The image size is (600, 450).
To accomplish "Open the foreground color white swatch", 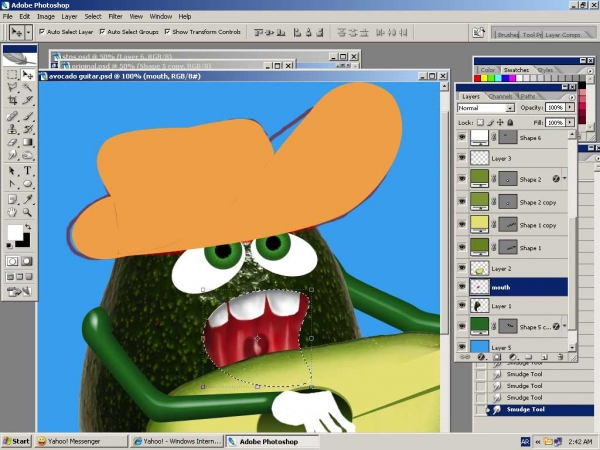I will click(15, 233).
